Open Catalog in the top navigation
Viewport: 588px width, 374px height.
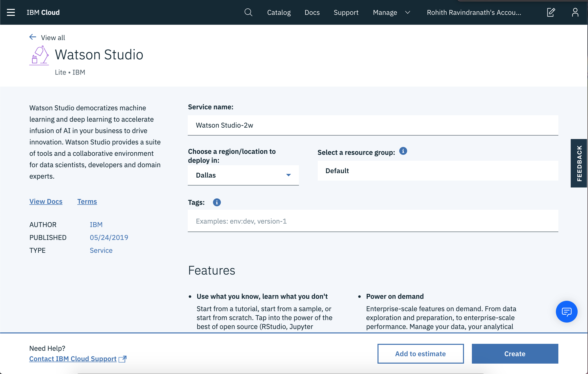tap(279, 12)
